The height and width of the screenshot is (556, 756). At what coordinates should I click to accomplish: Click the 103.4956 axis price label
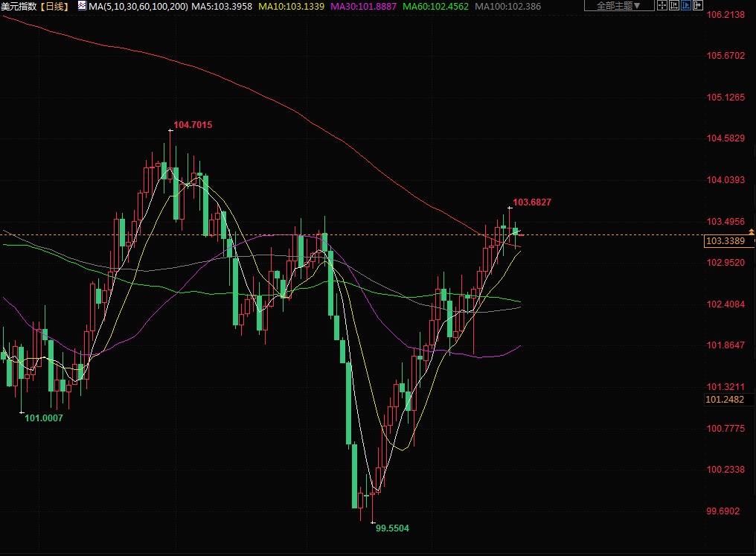(x=725, y=221)
